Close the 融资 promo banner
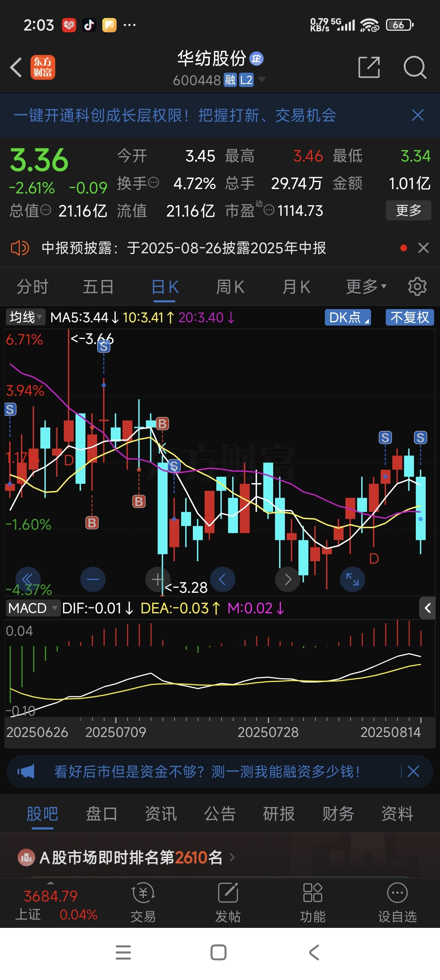The image size is (440, 980). (x=413, y=772)
